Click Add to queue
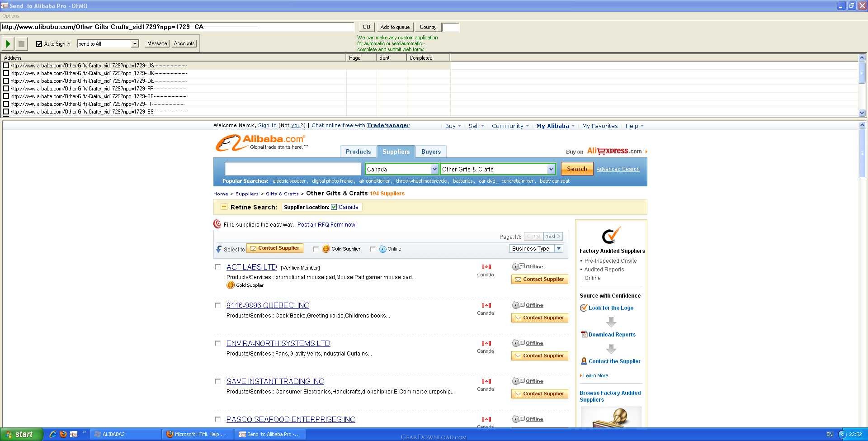Viewport: 868px width, 441px height. point(395,27)
